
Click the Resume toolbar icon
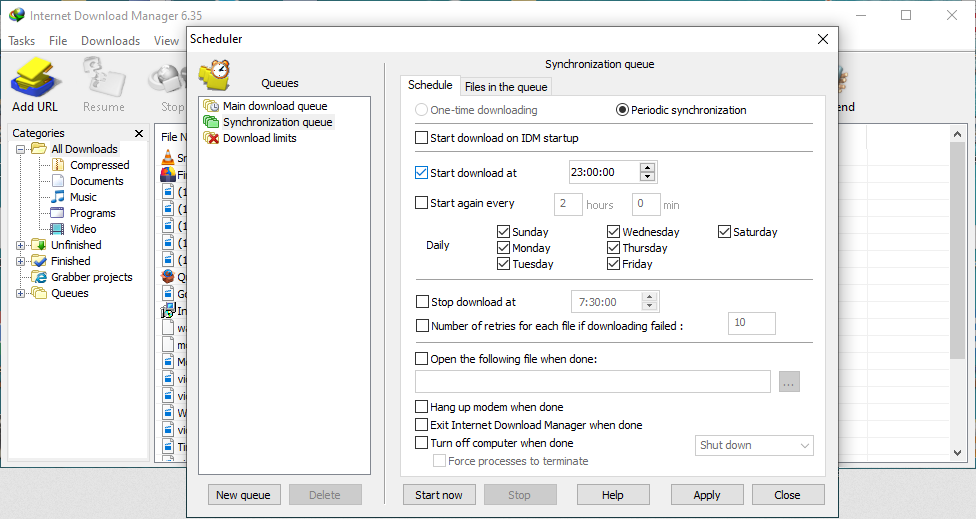point(104,77)
